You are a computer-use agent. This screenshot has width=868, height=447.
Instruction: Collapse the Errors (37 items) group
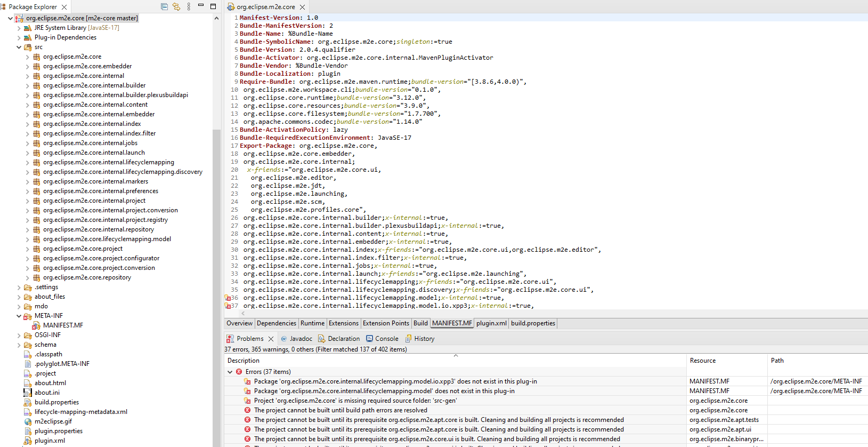[230, 372]
